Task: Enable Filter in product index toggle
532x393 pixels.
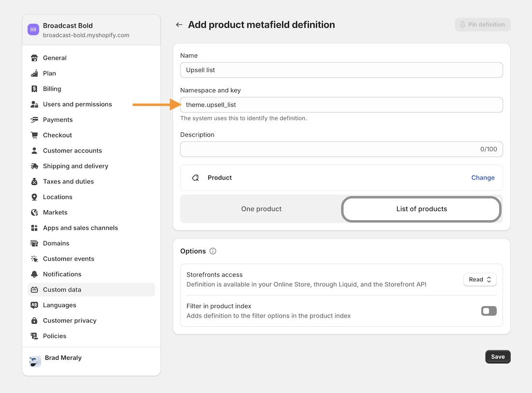Action: coord(489,311)
